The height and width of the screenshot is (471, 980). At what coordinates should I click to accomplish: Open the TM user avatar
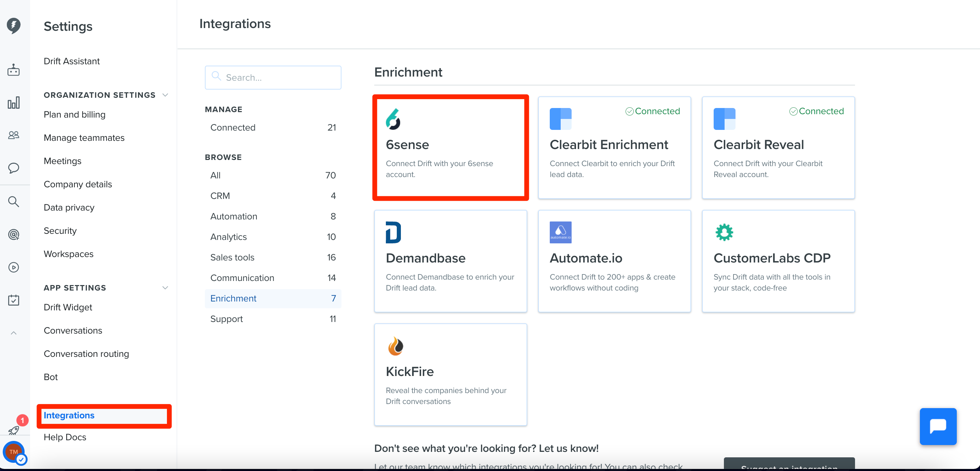14,452
